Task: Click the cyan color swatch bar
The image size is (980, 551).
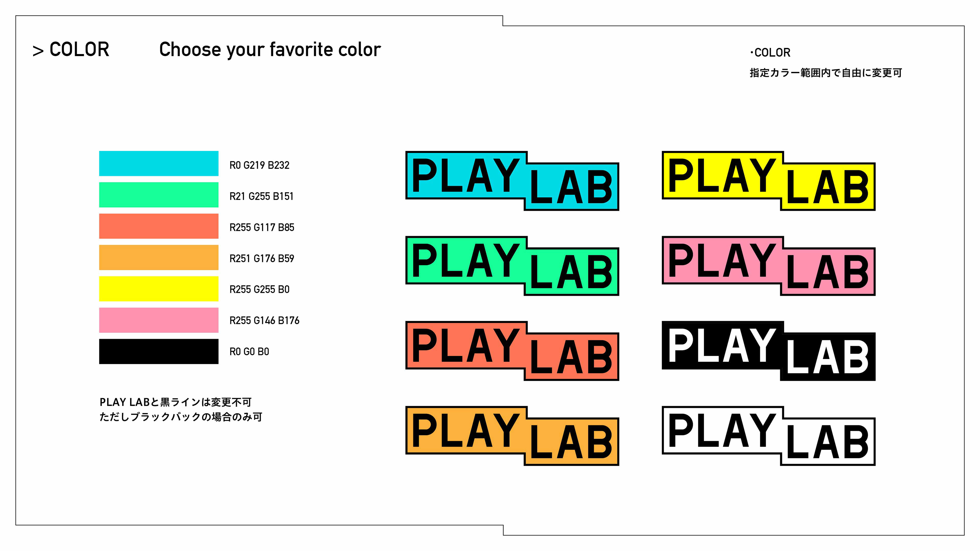Action: pos(159,164)
